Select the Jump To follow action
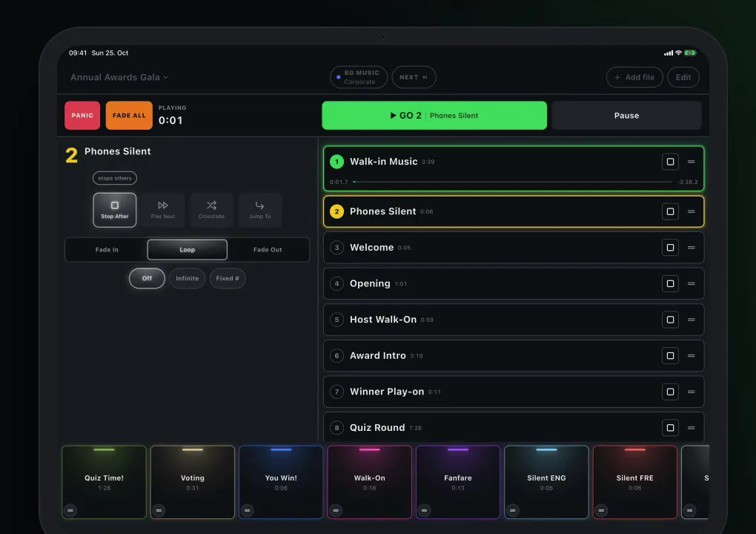The width and height of the screenshot is (756, 534). 260,210
